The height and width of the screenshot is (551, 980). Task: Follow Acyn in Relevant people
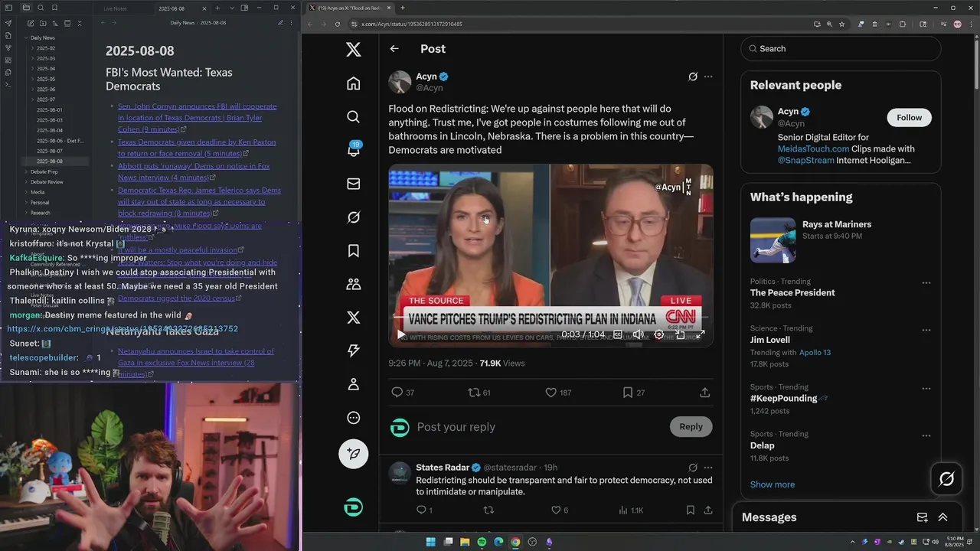(909, 117)
